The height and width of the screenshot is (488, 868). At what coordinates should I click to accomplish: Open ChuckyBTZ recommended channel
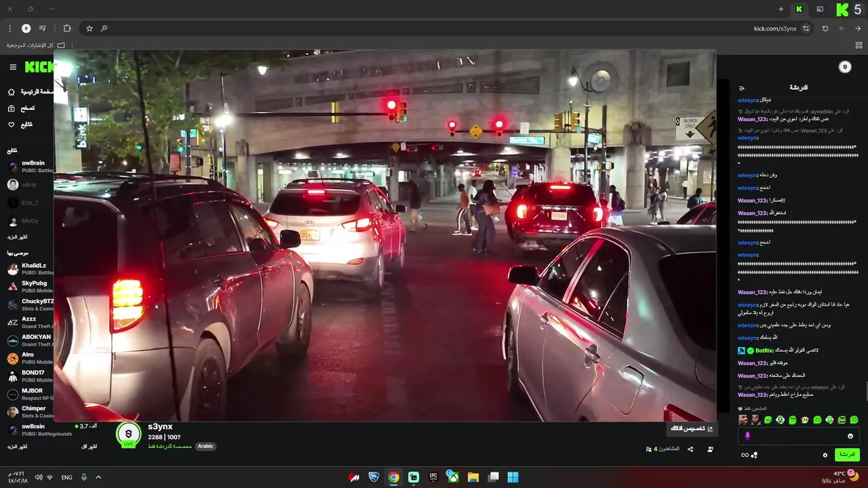pyautogui.click(x=31, y=304)
